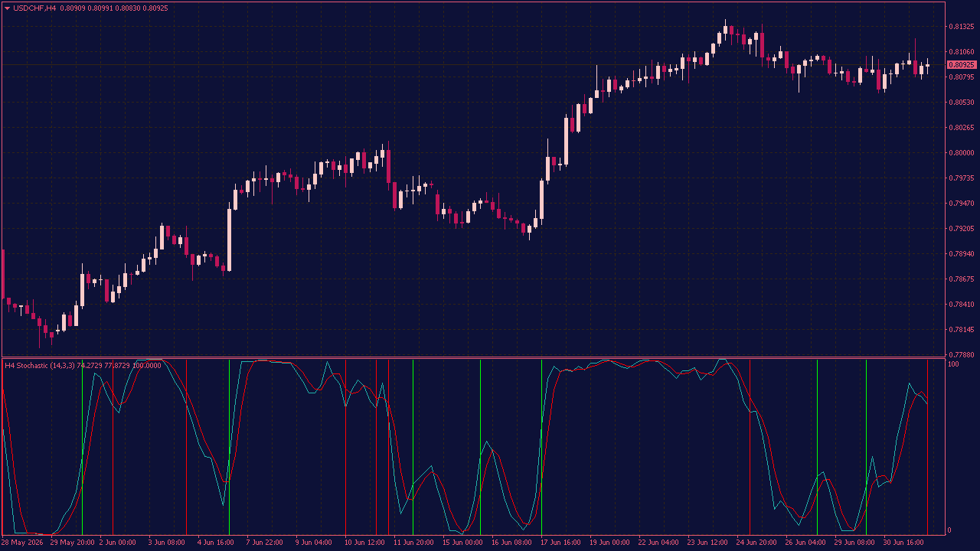Click the 0.80530 price scale label
The width and height of the screenshot is (980, 551).
coord(961,103)
